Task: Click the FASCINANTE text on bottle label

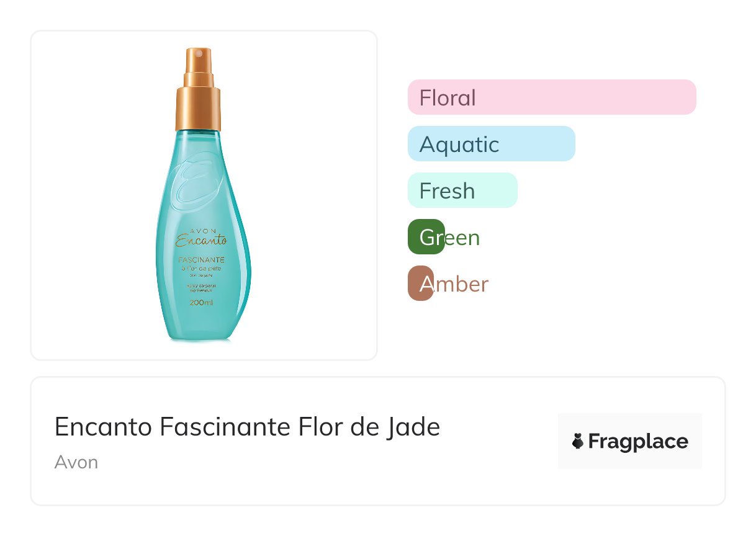Action: (201, 259)
